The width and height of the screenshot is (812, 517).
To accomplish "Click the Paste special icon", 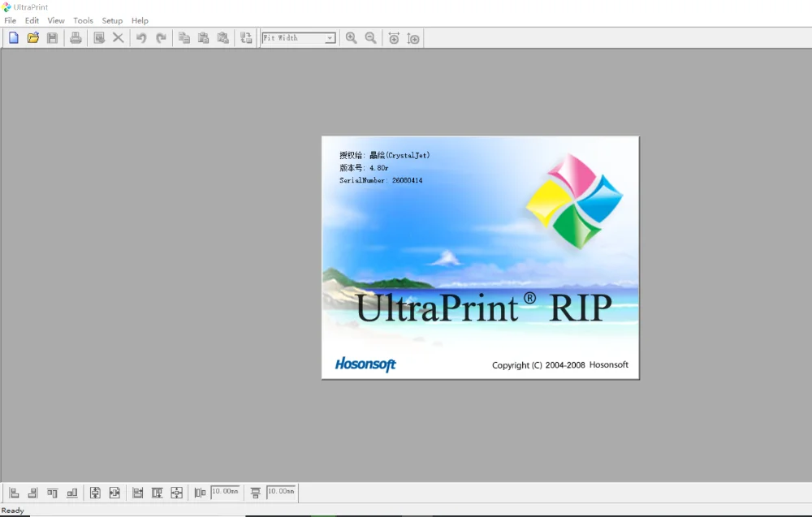I will [222, 38].
